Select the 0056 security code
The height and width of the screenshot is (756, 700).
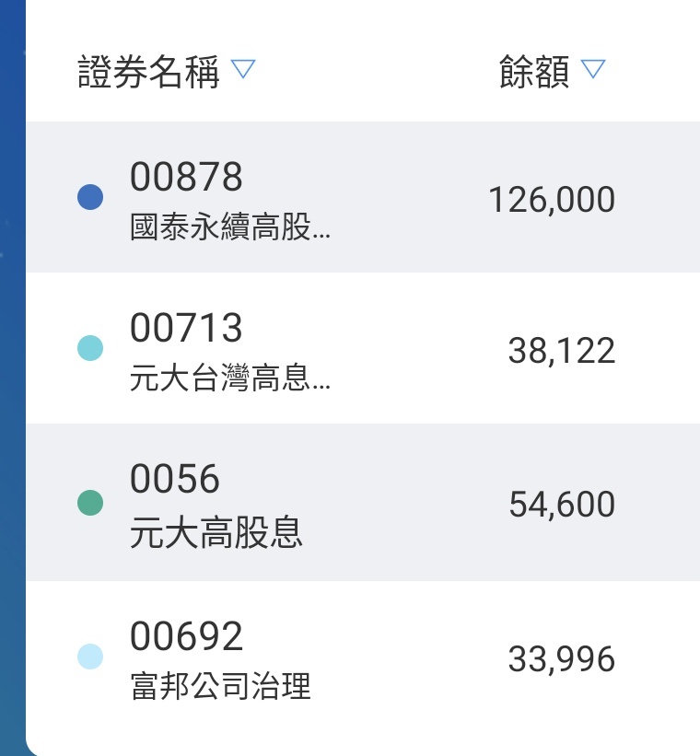point(175,480)
